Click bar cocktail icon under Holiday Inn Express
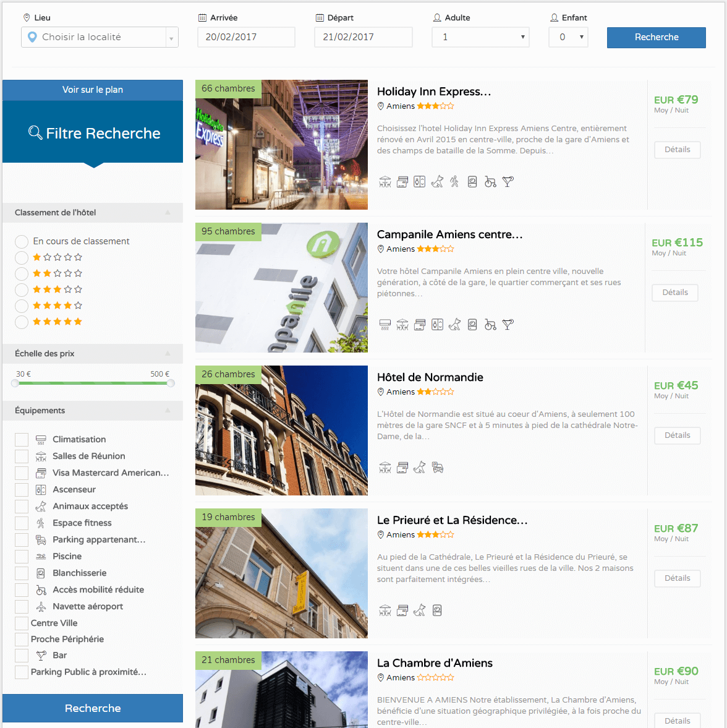 508,182
